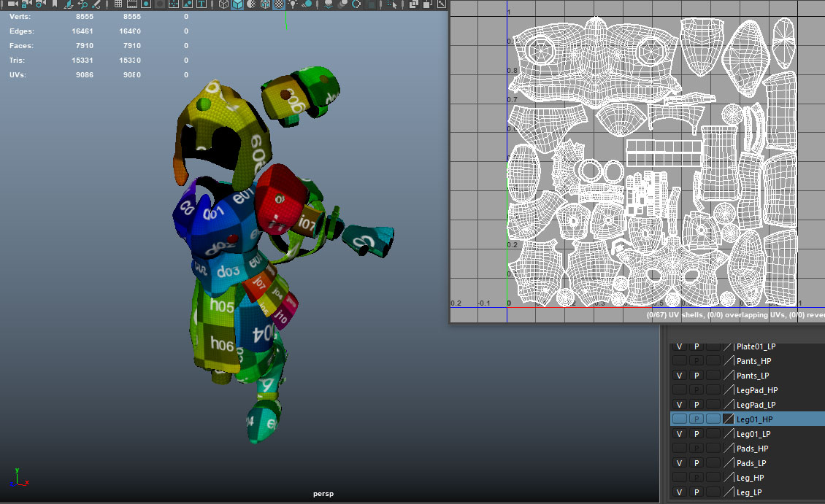Toggle Multisample Anti-aliasing ring icon
Viewport: 825px width, 504px height.
(357, 4)
